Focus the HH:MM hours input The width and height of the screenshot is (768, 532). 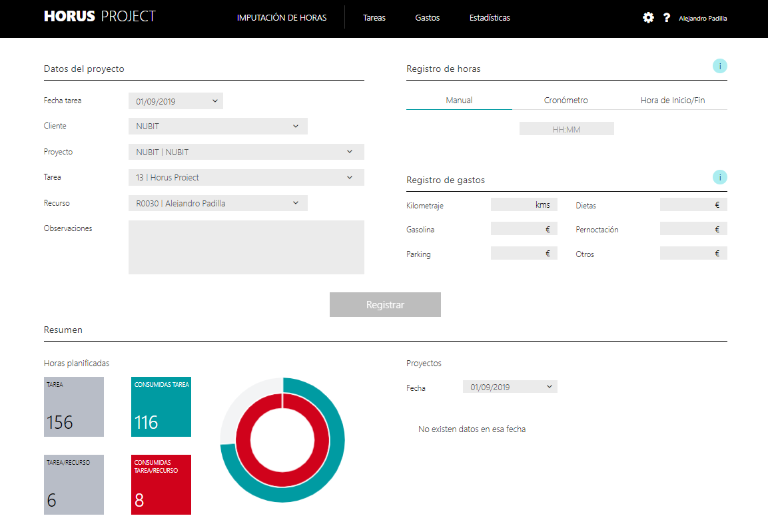click(x=567, y=129)
